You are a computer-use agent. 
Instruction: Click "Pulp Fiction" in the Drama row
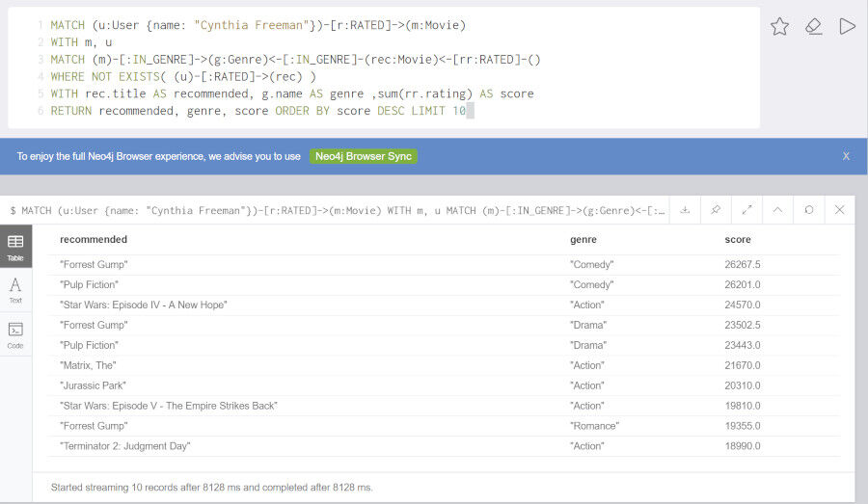point(89,345)
